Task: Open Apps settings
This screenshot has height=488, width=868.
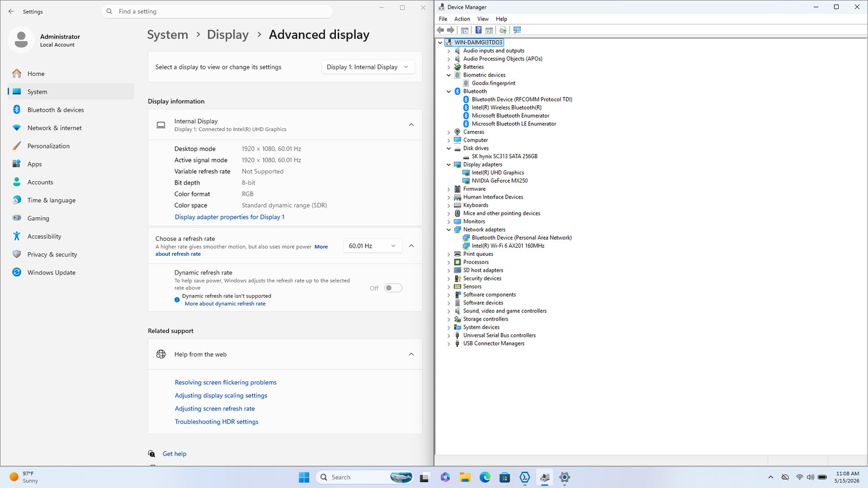Action: 71,164
